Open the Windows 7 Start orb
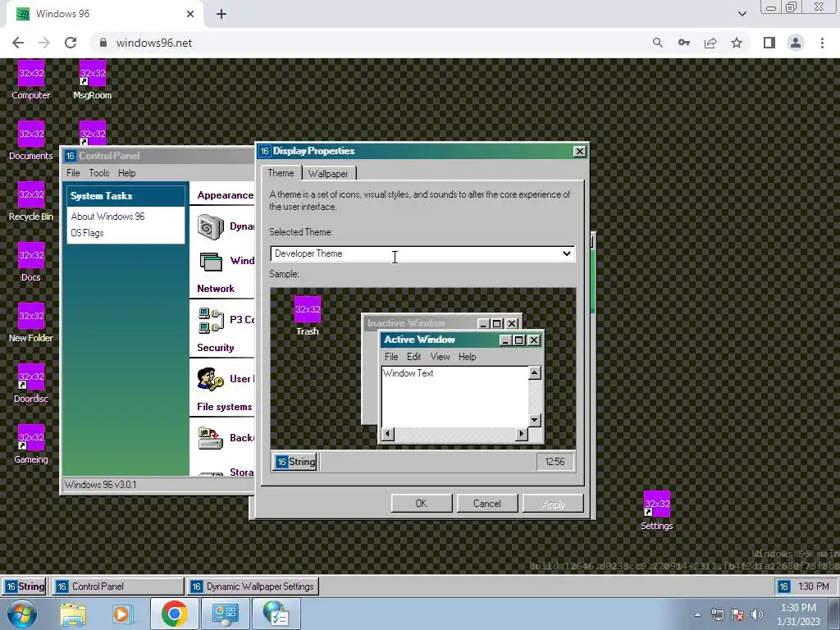The image size is (840, 630). [x=21, y=614]
